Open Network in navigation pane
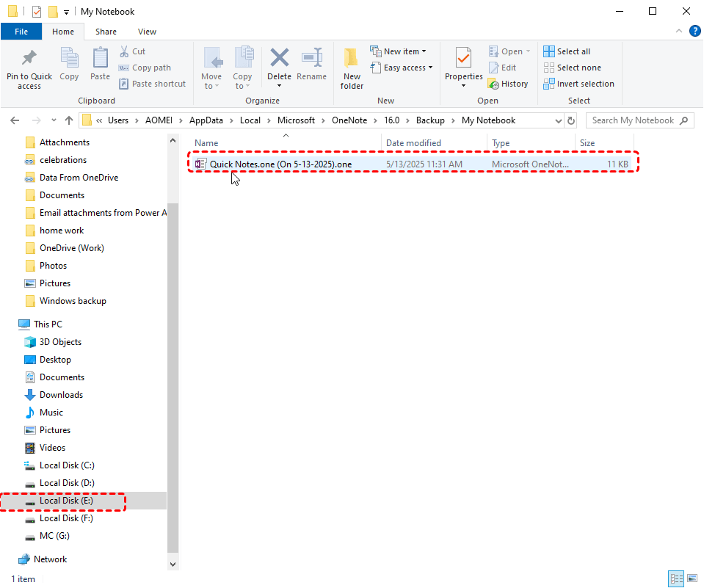 [50, 559]
